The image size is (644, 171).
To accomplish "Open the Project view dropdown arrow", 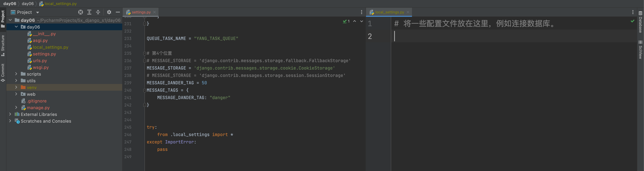I will point(37,12).
